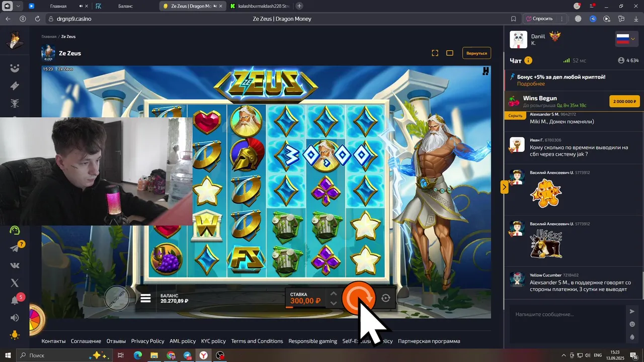Open Yandex Browser taskbar icon
The height and width of the screenshot is (362, 644).
(203, 355)
